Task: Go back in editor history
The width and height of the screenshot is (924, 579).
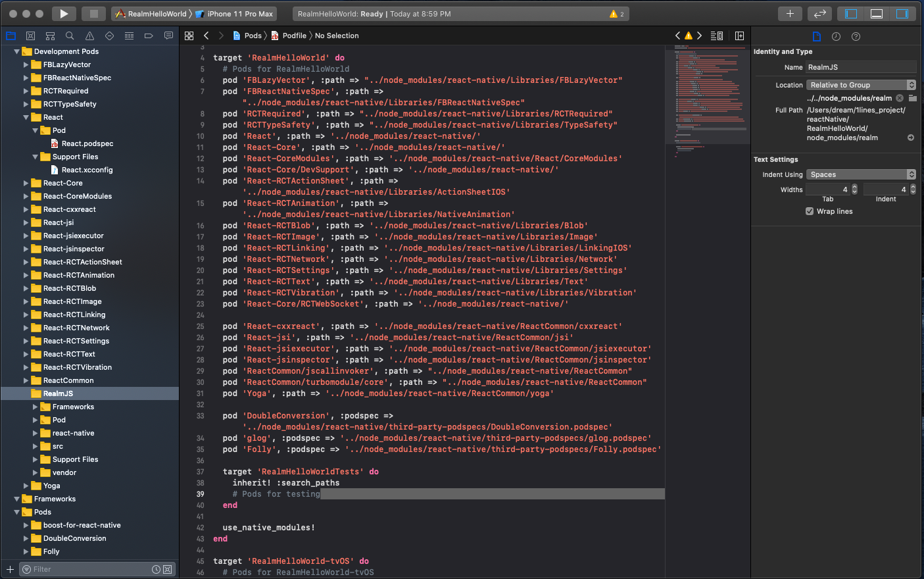Action: click(207, 36)
